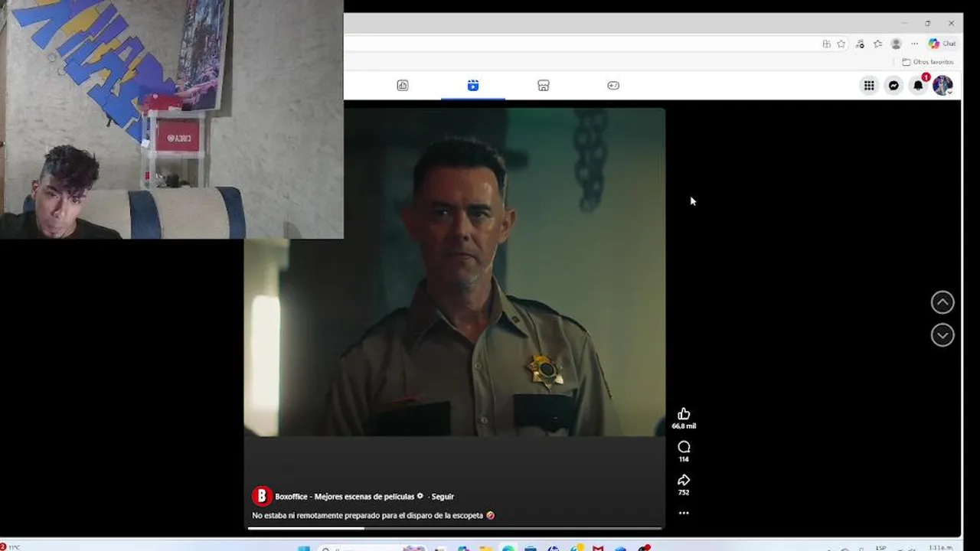Open browser favorites list icon
Image resolution: width=980 pixels, height=551 pixels.
[x=877, y=44]
